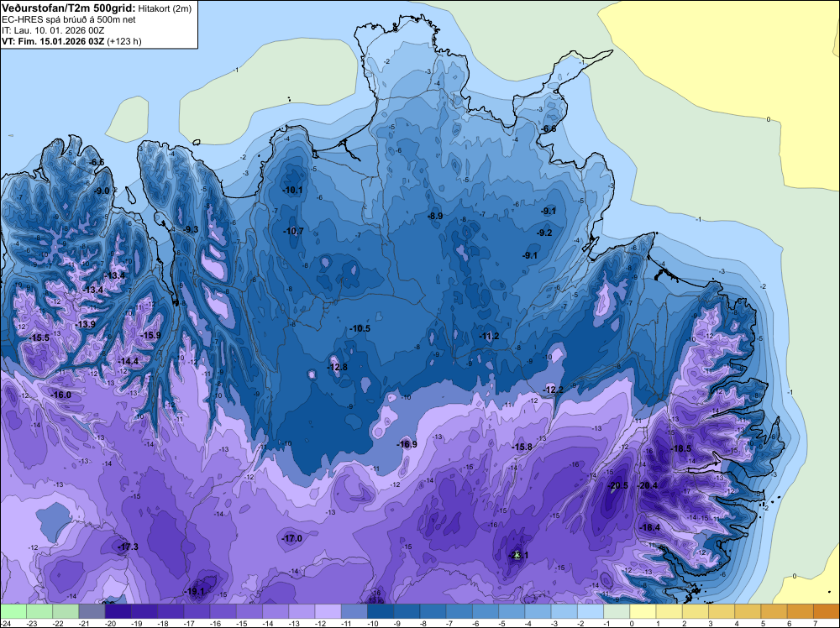Select the -16.9 temperature label
840x628 pixels.
[407, 444]
